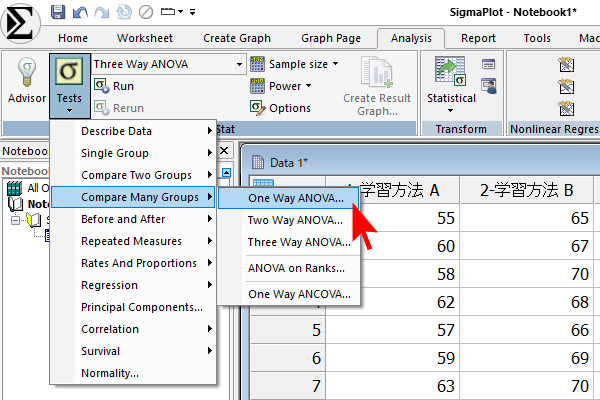Select the 2-学習方法 B column header

click(x=526, y=190)
